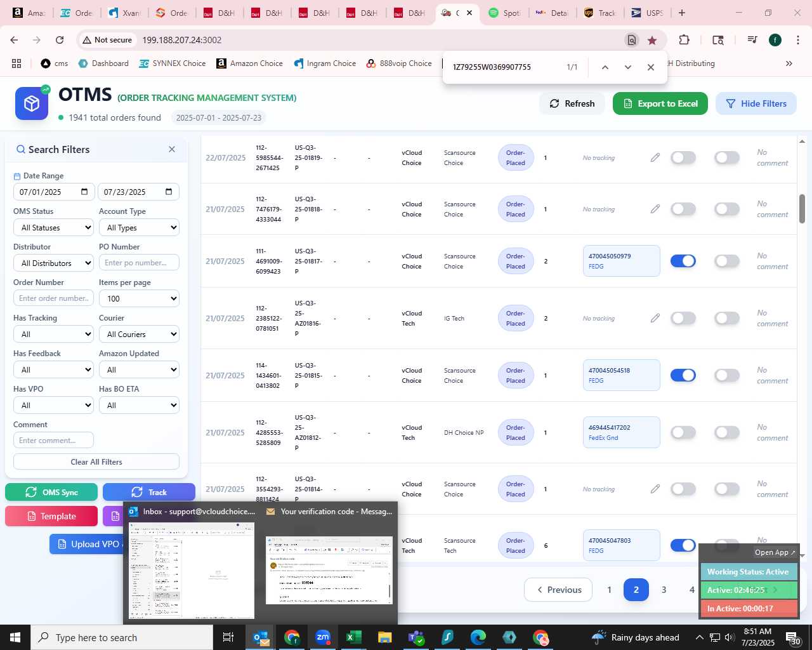This screenshot has height=650, width=812.
Task: Open calendar picker for end date 07/23/2025
Action: click(169, 192)
